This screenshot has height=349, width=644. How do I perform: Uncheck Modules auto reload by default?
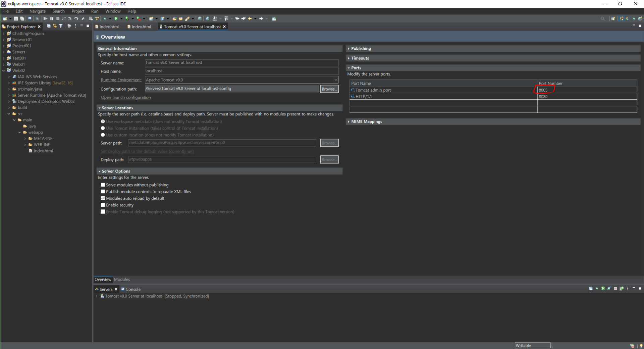103,198
